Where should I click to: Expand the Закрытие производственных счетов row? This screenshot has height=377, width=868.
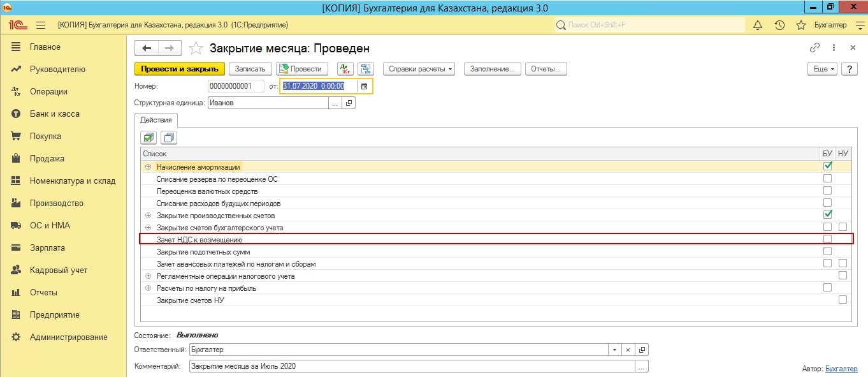(148, 216)
